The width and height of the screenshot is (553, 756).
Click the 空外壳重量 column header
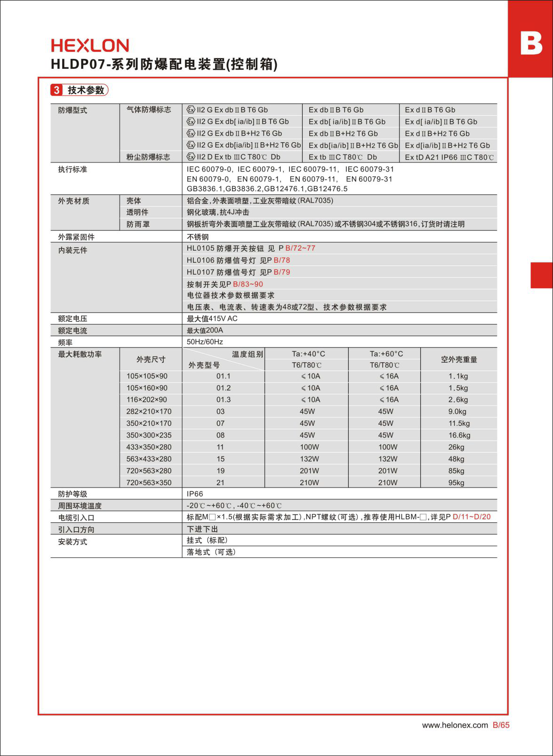point(459,360)
